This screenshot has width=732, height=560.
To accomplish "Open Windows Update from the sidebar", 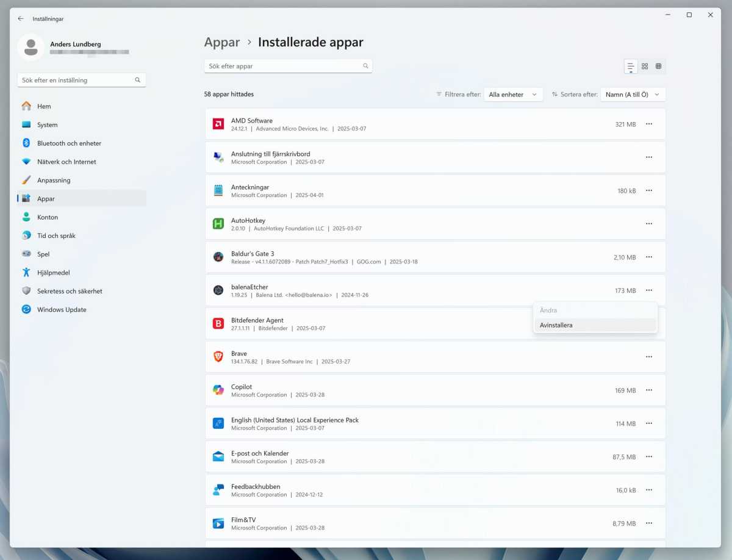I will click(61, 309).
